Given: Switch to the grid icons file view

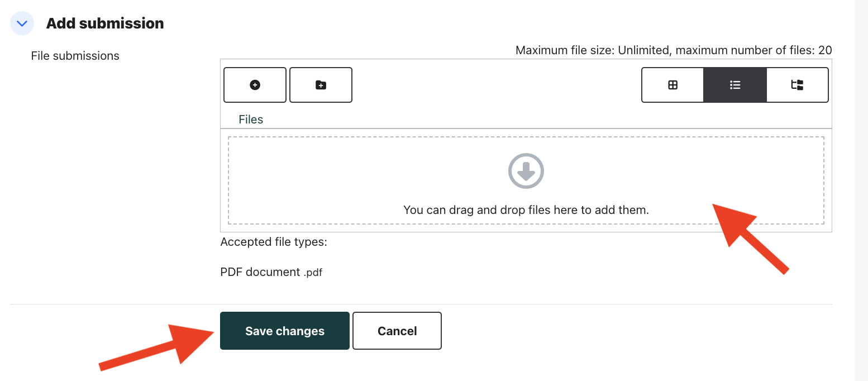Looking at the screenshot, I should tap(673, 85).
